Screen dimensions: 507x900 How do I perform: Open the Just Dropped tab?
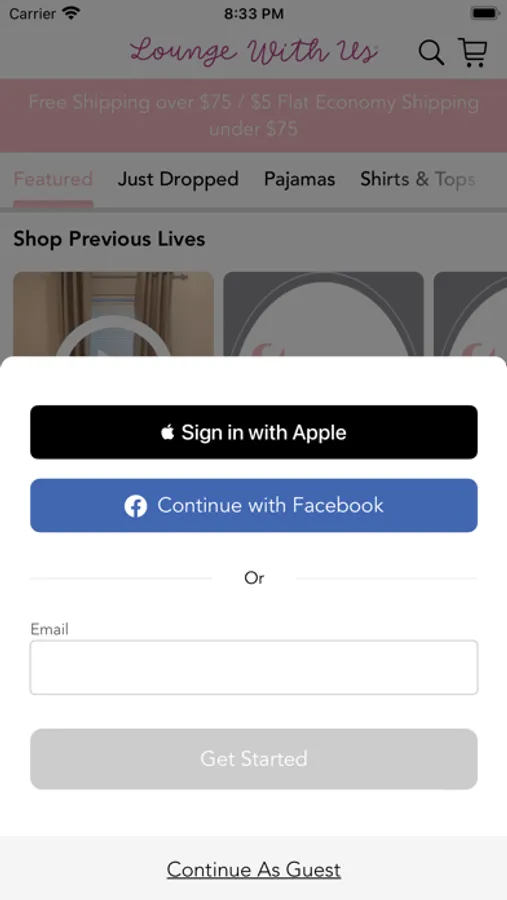point(178,179)
